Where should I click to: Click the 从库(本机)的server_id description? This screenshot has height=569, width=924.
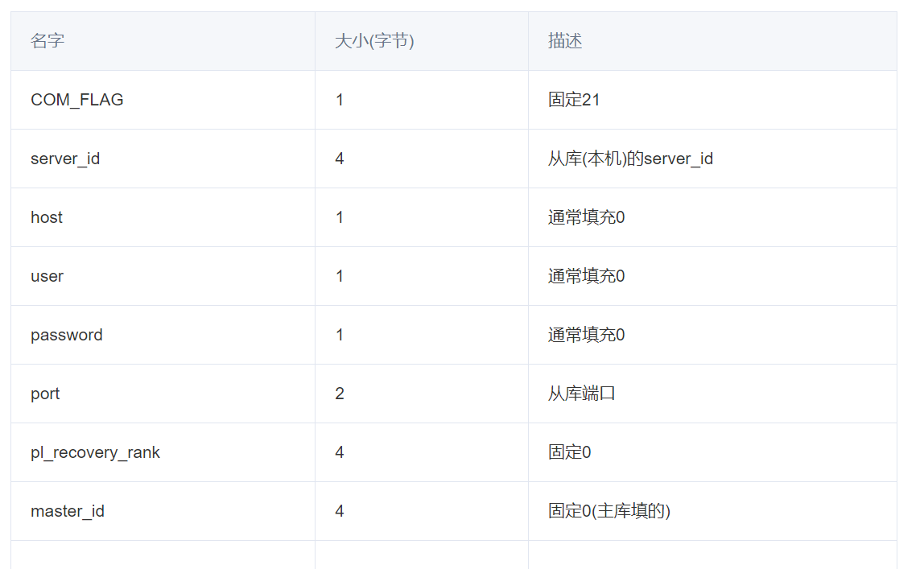pos(630,159)
